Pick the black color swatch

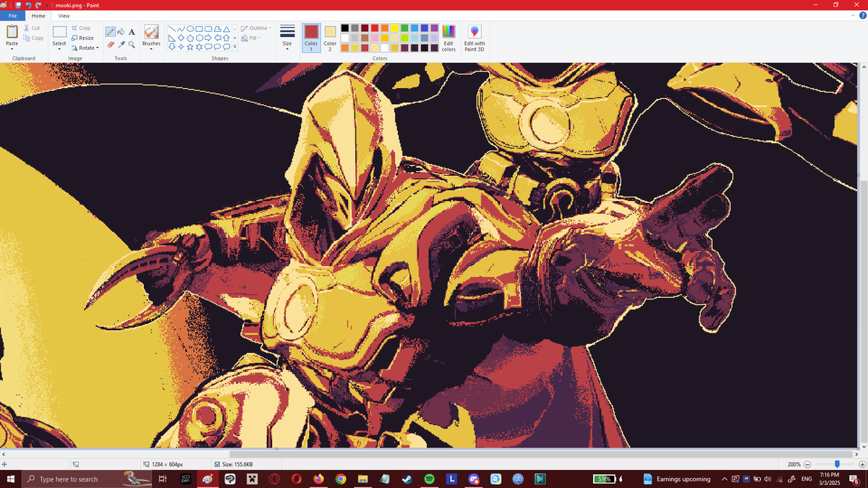[345, 28]
